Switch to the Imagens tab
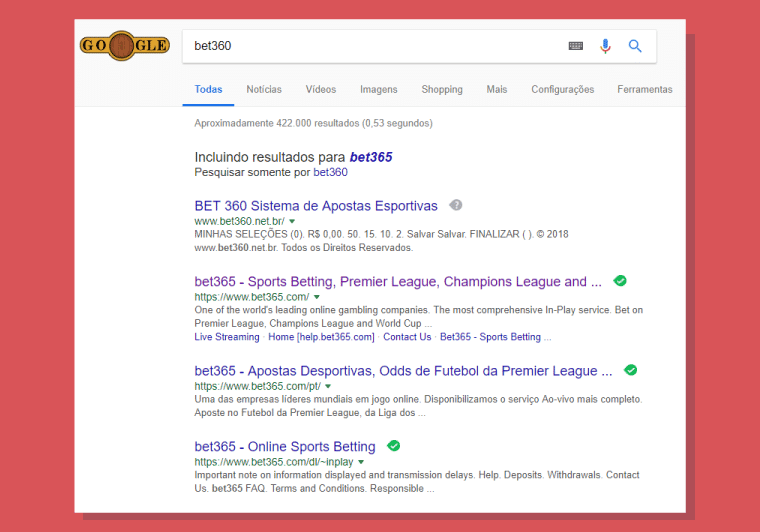The image size is (760, 532). click(379, 90)
